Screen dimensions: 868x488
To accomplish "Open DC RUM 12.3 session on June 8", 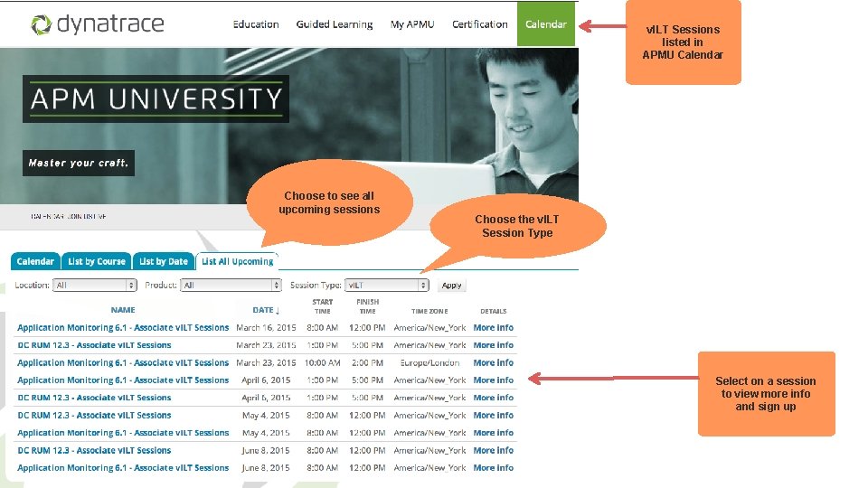I will [94, 450].
